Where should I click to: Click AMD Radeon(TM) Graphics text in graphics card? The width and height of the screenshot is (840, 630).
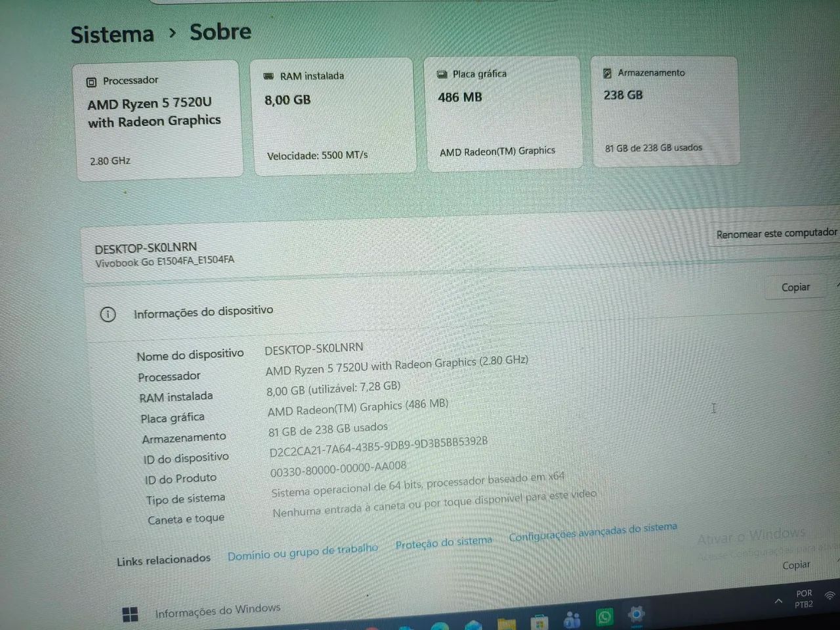[497, 152]
